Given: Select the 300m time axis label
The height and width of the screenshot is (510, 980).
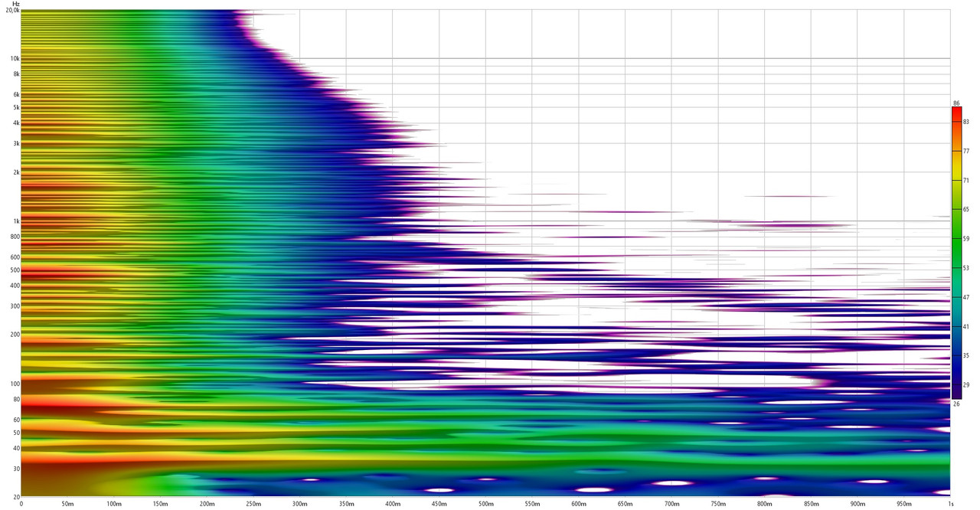Looking at the screenshot, I should click(x=300, y=505).
